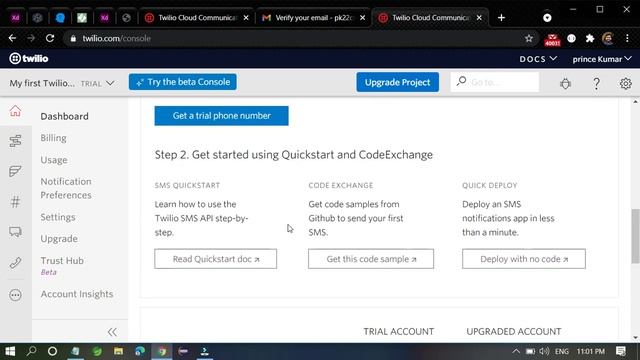Click the red mail extension icon

[x=552, y=39]
